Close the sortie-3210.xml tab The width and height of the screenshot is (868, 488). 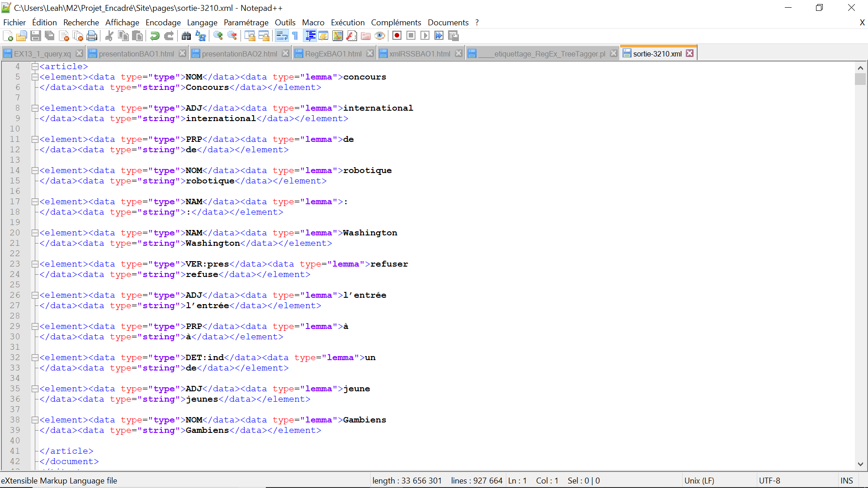[x=689, y=53]
